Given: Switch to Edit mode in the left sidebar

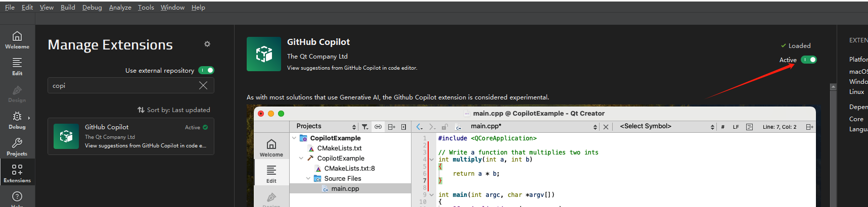Looking at the screenshot, I should [17, 67].
